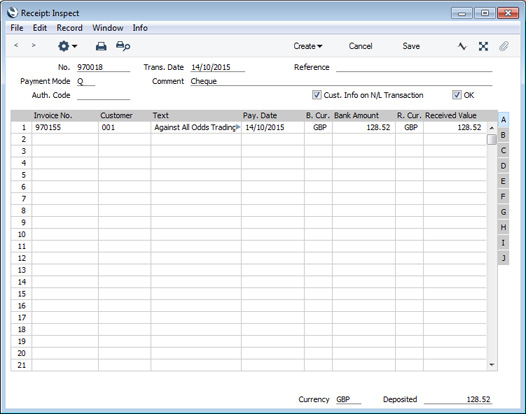This screenshot has width=526, height=414.
Task: Untick the OK checkbox
Action: point(457,95)
